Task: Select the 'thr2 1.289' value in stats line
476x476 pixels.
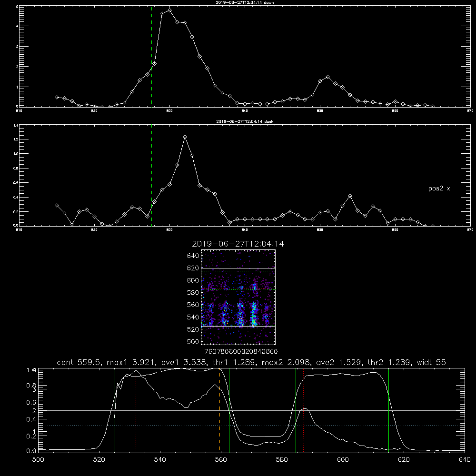Action: [x=390, y=362]
